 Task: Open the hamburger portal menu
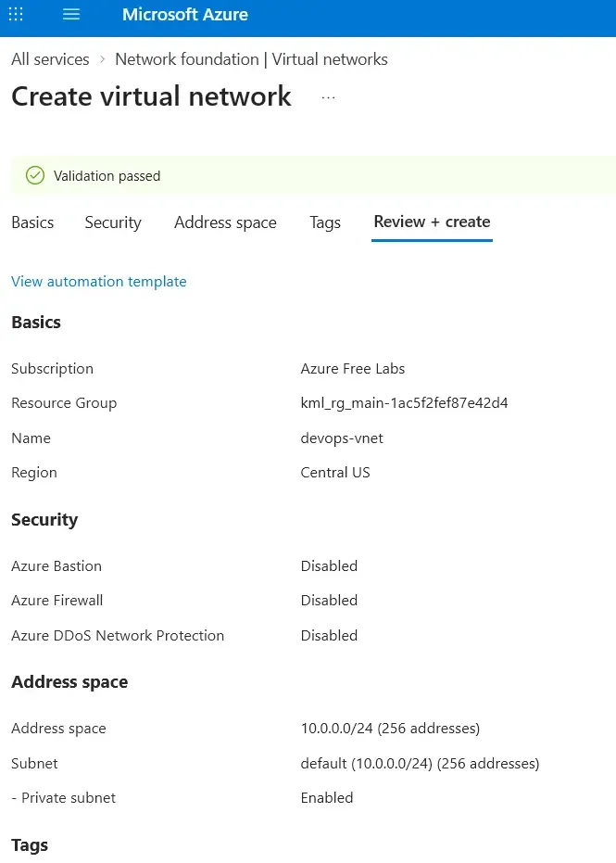coord(71,14)
